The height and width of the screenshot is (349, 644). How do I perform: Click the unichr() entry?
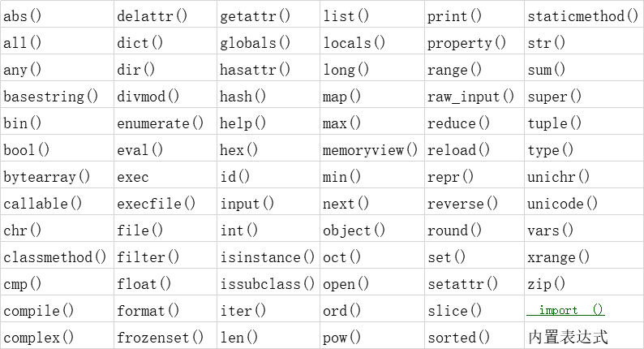(x=558, y=177)
